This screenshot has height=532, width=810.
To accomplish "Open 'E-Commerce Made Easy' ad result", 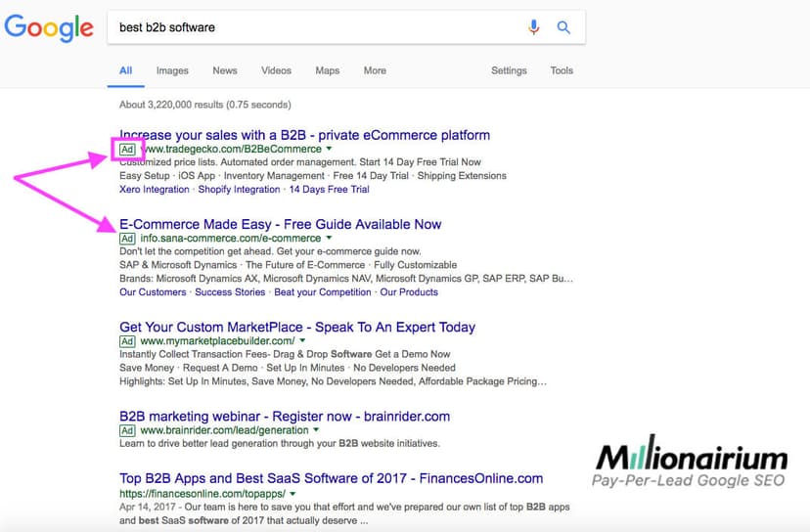I will [x=280, y=224].
